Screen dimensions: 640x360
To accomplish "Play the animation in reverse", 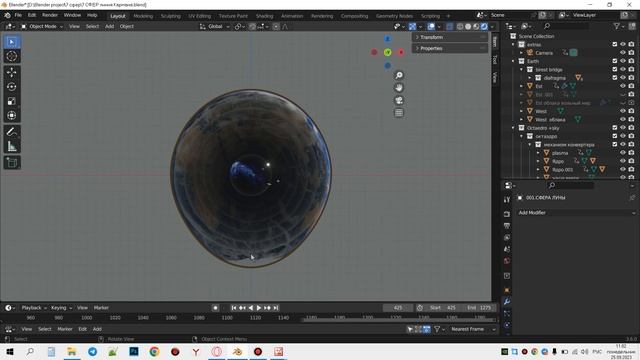I will tap(251, 308).
